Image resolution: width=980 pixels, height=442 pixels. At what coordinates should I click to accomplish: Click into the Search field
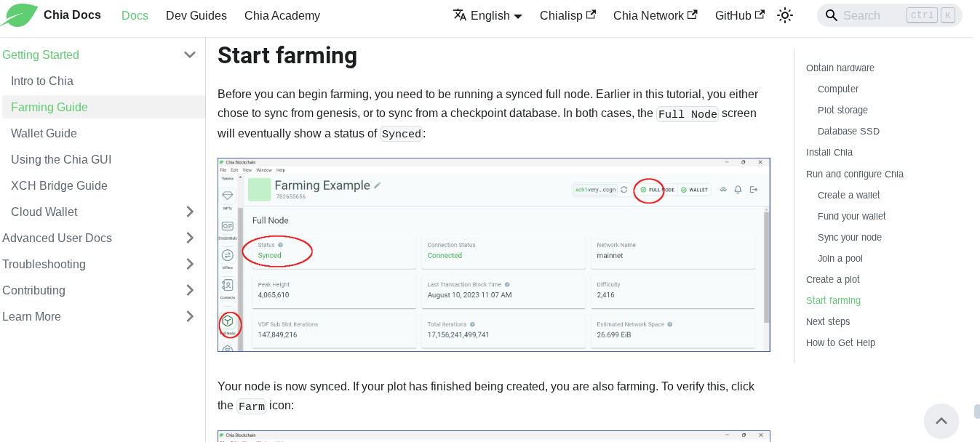890,15
